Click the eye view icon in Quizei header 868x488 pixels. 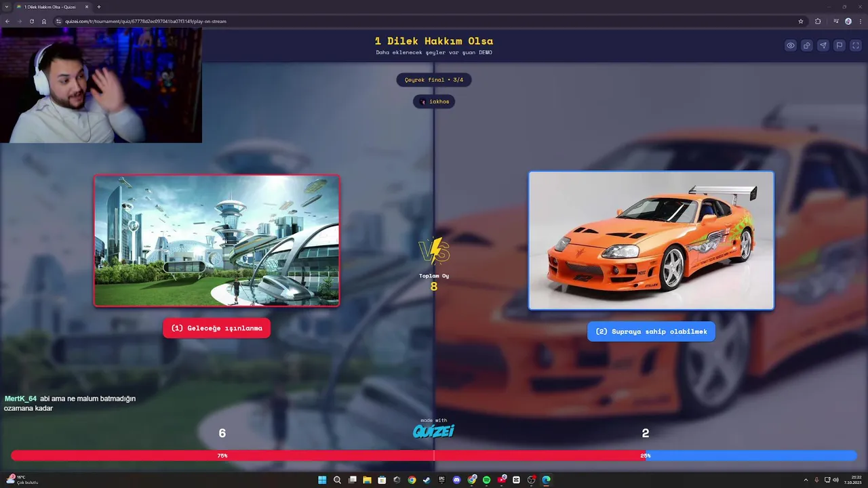click(x=791, y=45)
